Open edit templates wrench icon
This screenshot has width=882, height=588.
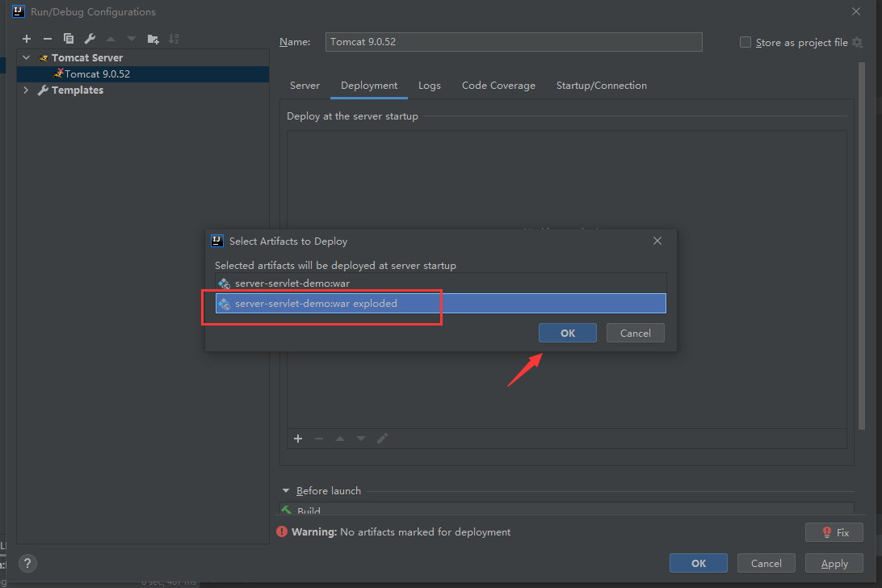click(90, 39)
